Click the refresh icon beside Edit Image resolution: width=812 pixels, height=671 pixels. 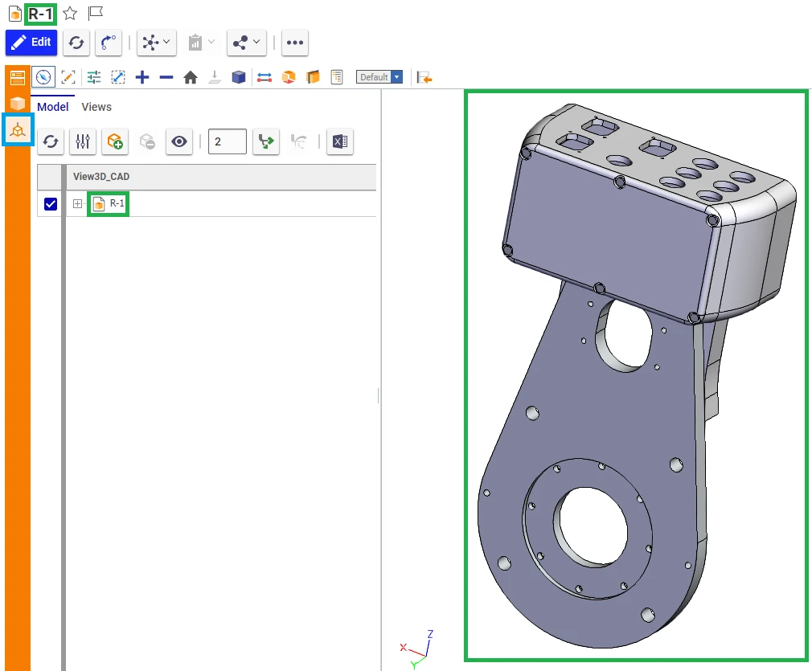coord(76,43)
